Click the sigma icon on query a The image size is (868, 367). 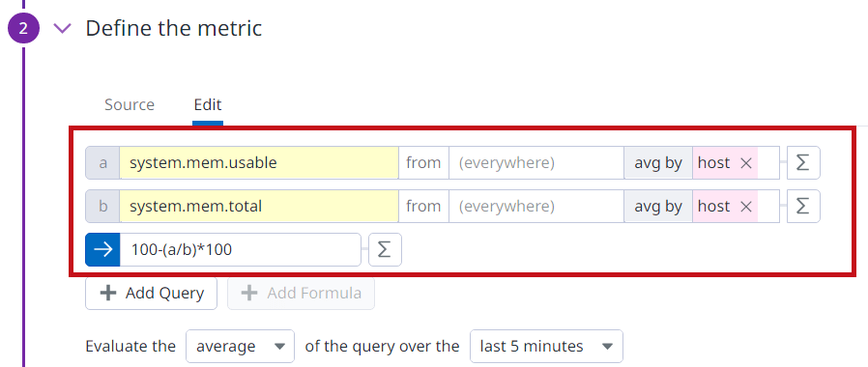[x=803, y=162]
